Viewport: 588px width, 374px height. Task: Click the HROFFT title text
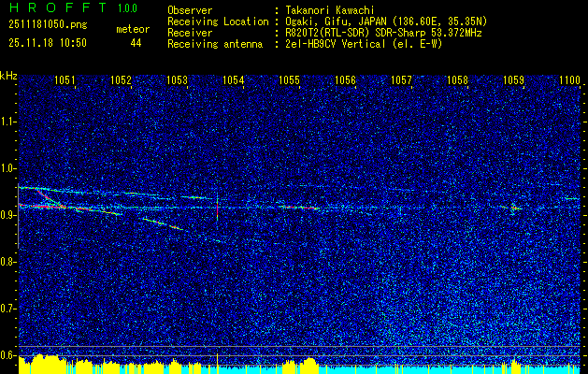point(58,7)
